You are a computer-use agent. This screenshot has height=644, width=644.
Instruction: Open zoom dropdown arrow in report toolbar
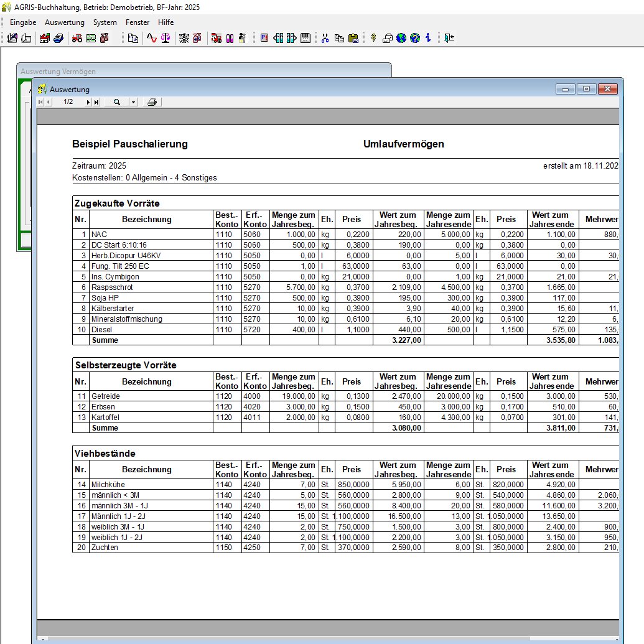133,102
